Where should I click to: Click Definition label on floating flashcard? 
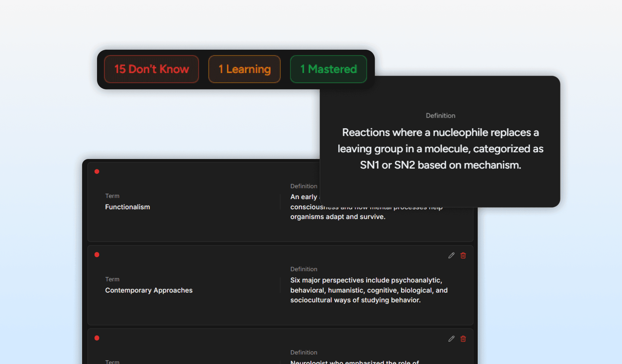click(x=440, y=116)
